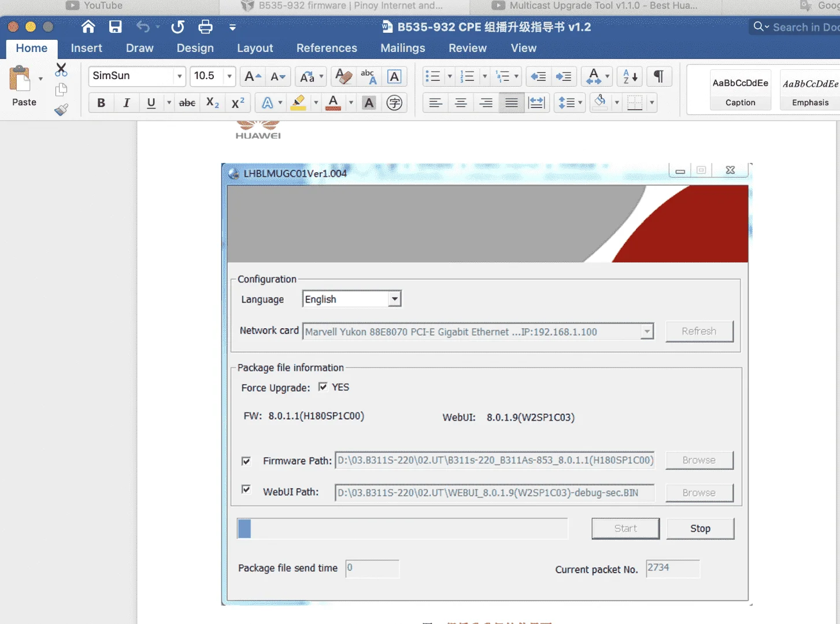Switch to the References ribbon tab
Screen dimensions: 840x624
pyautogui.click(x=327, y=48)
